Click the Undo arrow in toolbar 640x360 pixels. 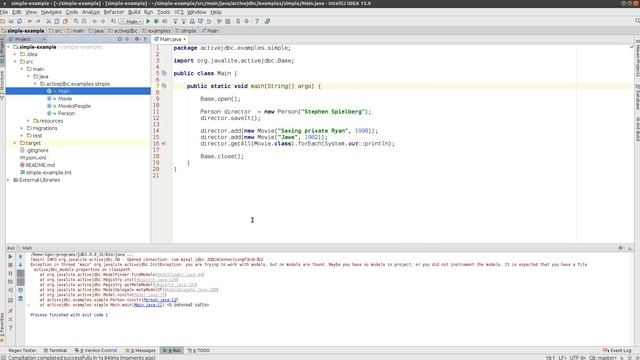(x=29, y=21)
